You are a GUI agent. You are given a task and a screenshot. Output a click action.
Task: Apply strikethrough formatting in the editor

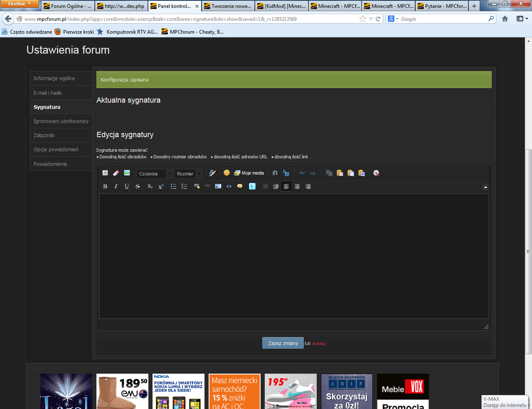coord(138,187)
